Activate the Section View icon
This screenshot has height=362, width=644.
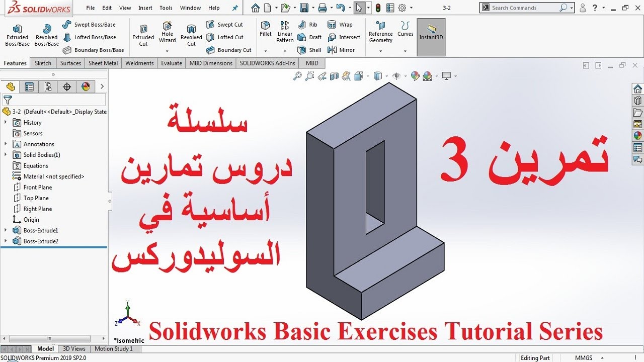334,76
